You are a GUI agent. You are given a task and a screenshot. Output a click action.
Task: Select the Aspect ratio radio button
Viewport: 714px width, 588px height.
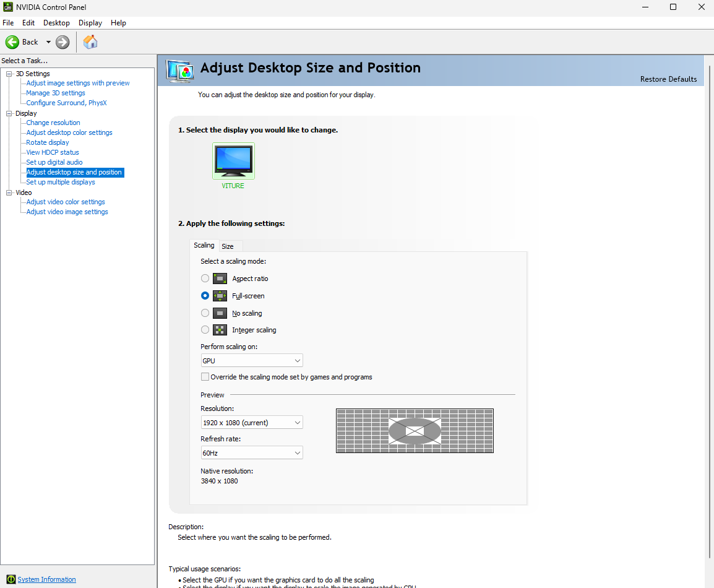[205, 279]
